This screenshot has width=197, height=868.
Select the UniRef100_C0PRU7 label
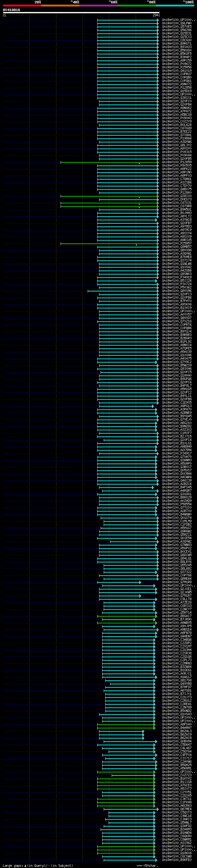tap(177, 74)
